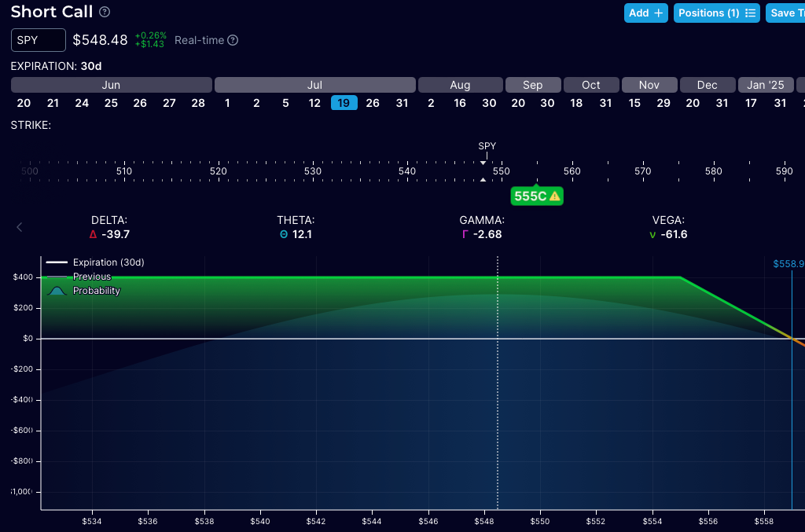Select the Nov month tab
This screenshot has height=532, width=805.
point(649,85)
